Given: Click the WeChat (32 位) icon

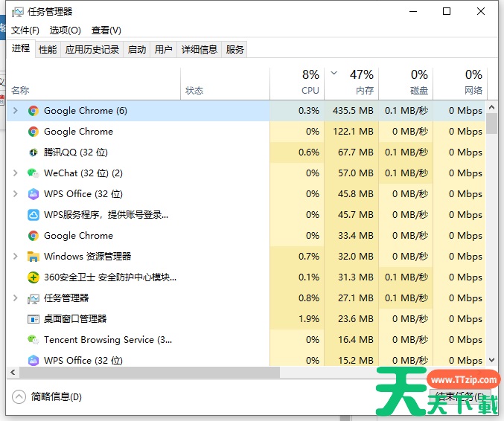Looking at the screenshot, I should pyautogui.click(x=34, y=173).
